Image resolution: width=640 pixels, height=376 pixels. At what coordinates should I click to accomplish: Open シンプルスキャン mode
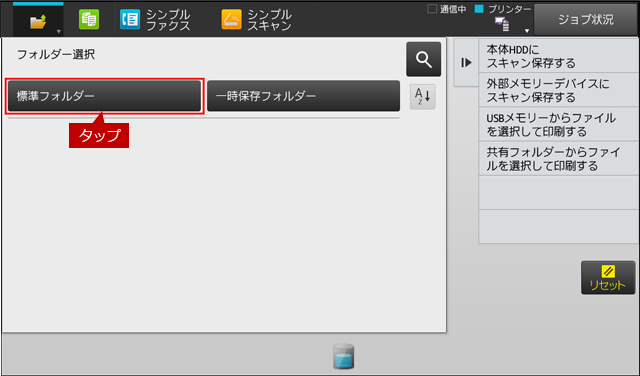tap(257, 20)
